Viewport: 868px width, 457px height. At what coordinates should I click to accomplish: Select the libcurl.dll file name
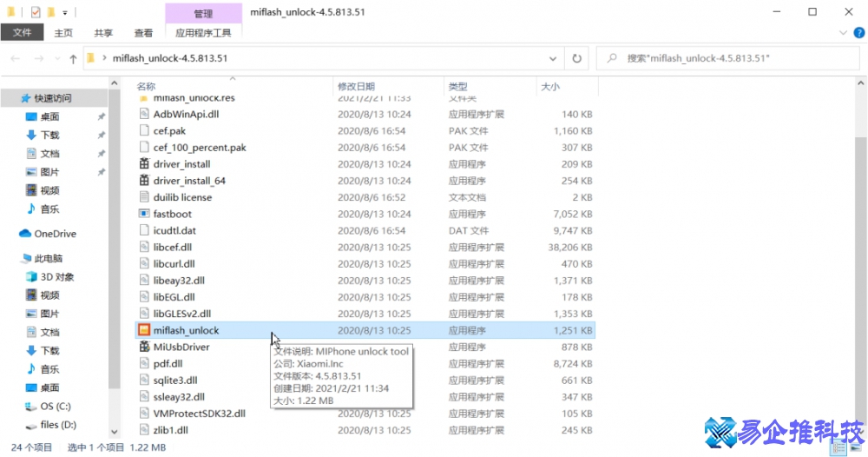[x=174, y=263]
